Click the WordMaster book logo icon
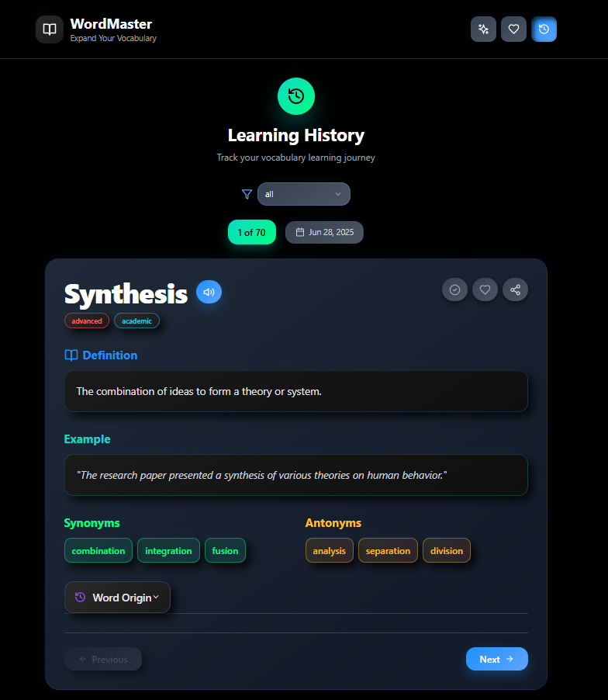The height and width of the screenshot is (700, 608). pos(50,29)
